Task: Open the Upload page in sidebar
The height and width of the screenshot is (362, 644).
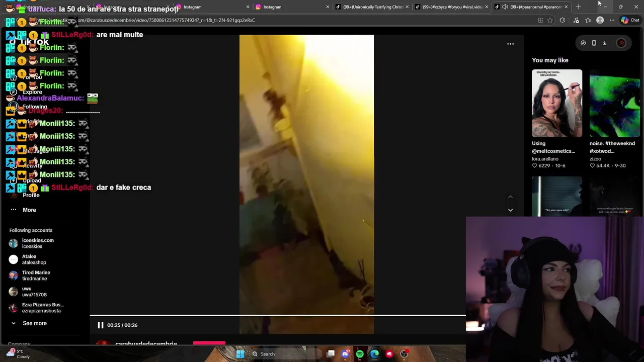Action: tap(32, 180)
